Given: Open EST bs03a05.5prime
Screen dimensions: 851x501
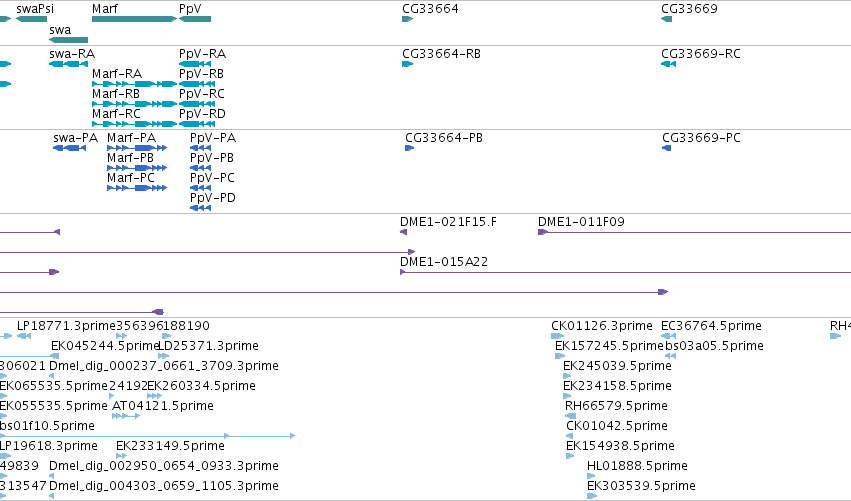Looking at the screenshot, I should click(714, 346).
